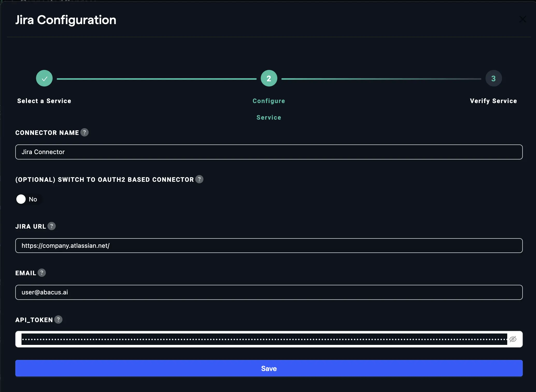The width and height of the screenshot is (536, 392).
Task: Open help tooltip for Connector Name
Action: click(84, 133)
